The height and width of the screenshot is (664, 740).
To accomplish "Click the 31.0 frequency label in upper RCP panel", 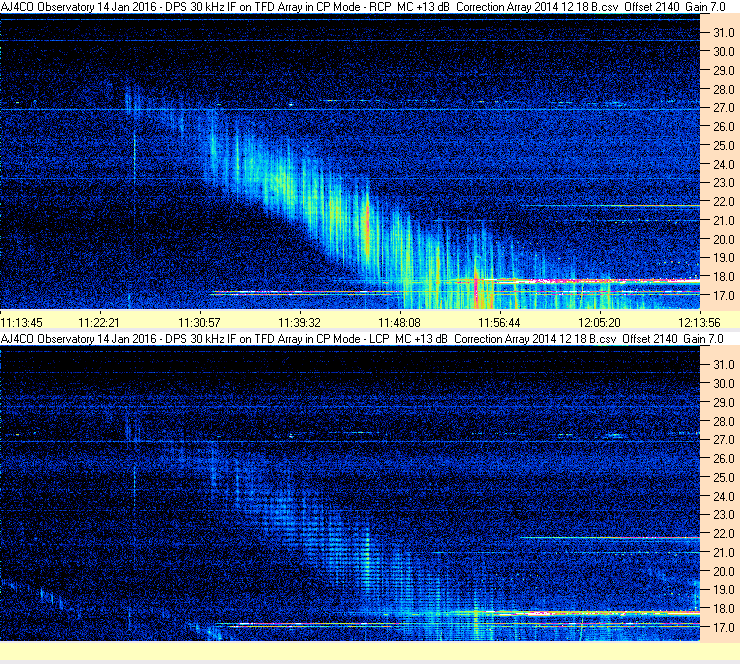I will point(723,32).
